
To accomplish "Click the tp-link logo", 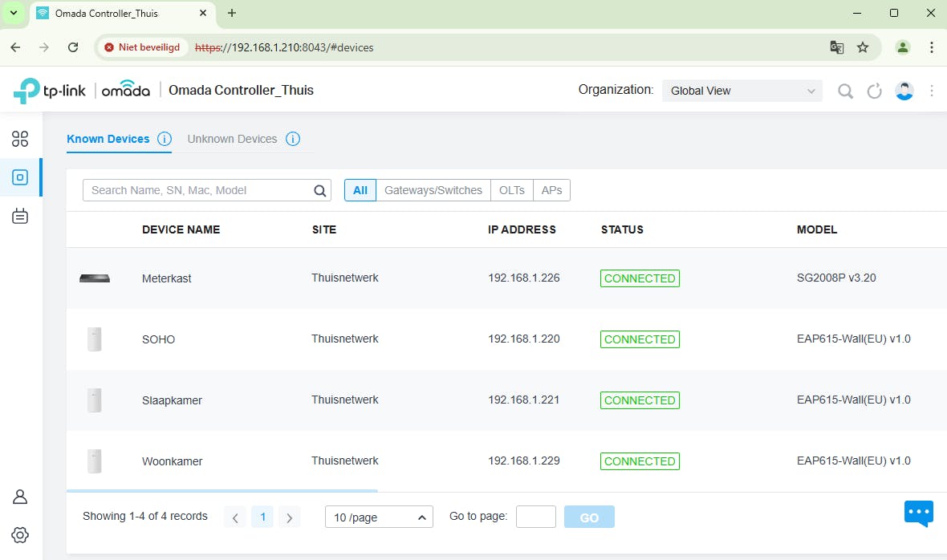I will 50,91.
